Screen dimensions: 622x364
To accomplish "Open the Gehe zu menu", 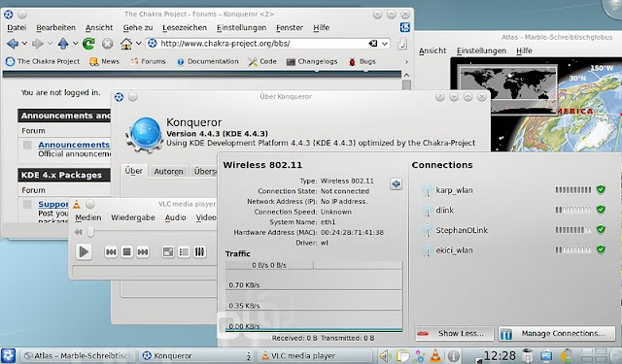I will pos(138,28).
